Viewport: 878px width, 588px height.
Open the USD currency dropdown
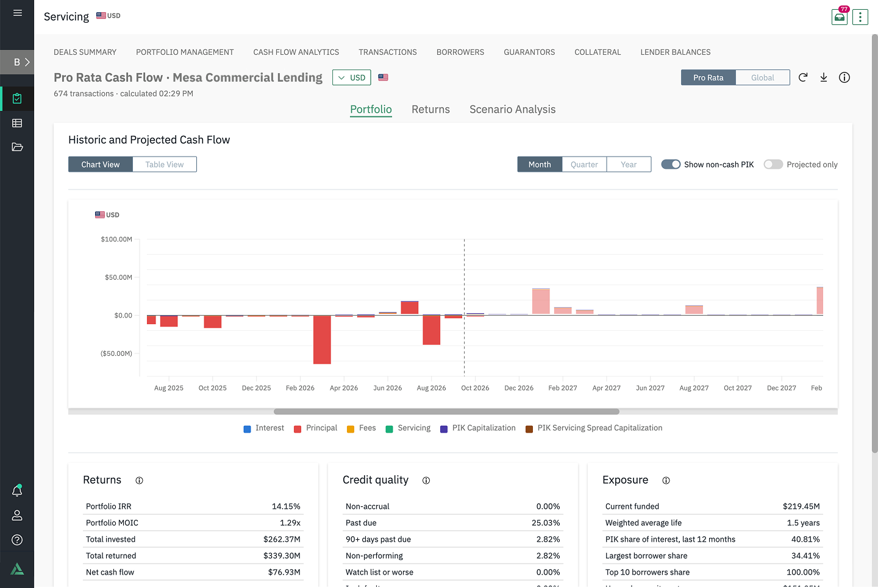pyautogui.click(x=352, y=77)
